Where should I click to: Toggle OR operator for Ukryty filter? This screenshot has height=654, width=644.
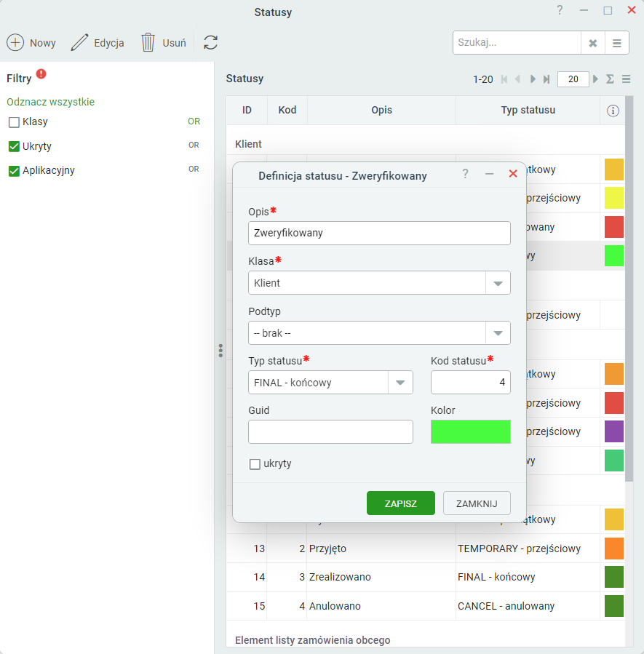[194, 145]
